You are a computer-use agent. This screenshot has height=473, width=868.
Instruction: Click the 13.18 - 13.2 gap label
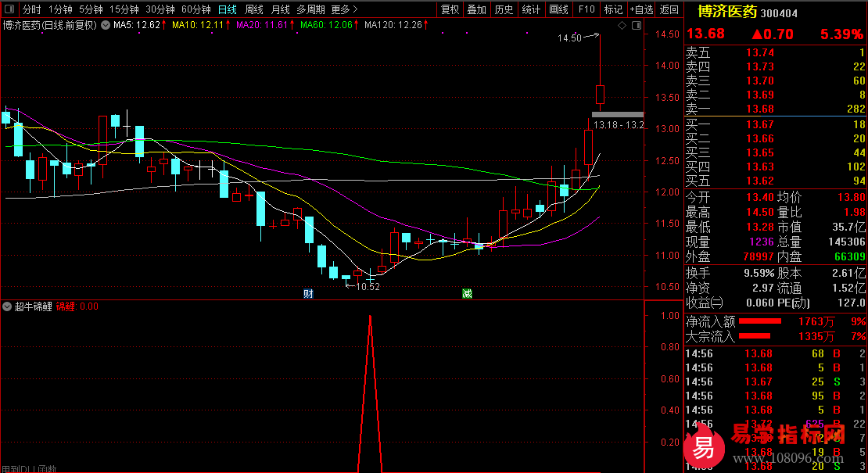click(619, 125)
